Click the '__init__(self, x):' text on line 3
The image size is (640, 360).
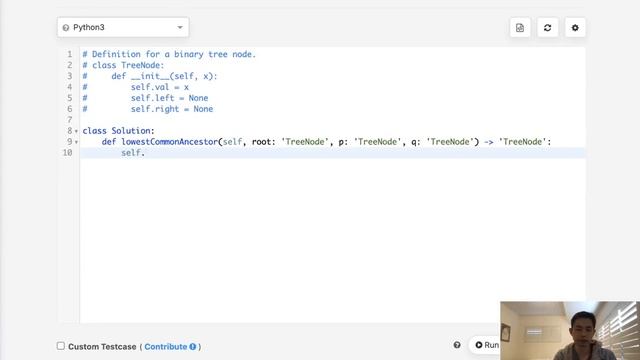(x=174, y=76)
